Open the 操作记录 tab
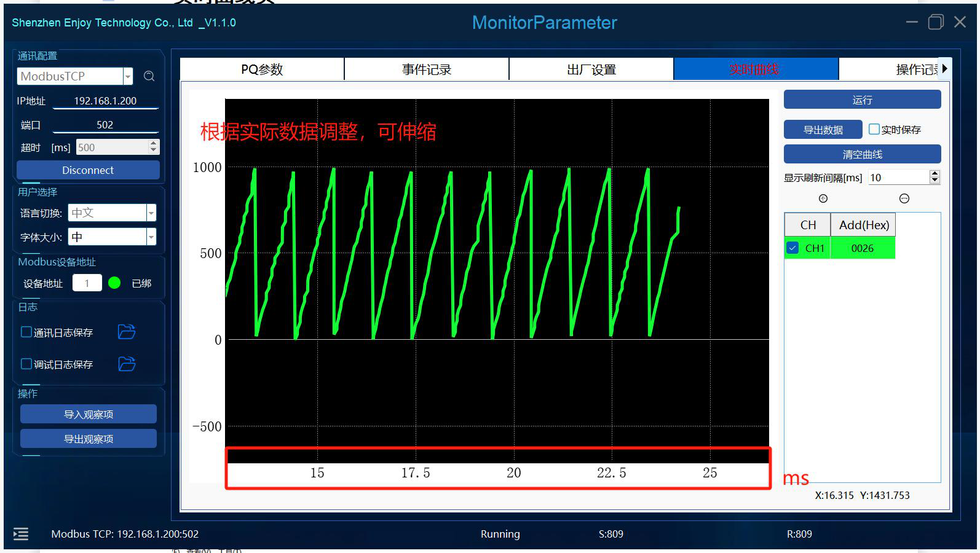 [889, 69]
